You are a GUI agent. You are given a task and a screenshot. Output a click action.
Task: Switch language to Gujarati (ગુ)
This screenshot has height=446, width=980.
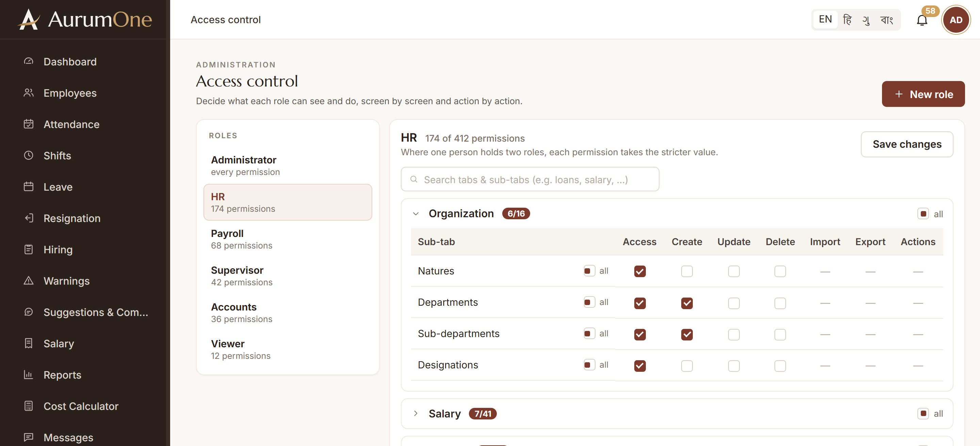(866, 19)
